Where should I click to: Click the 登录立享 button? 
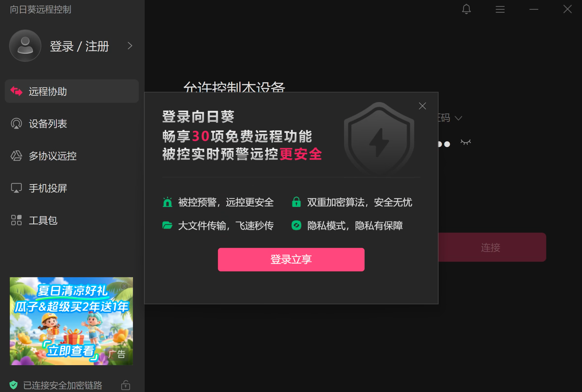coord(291,259)
